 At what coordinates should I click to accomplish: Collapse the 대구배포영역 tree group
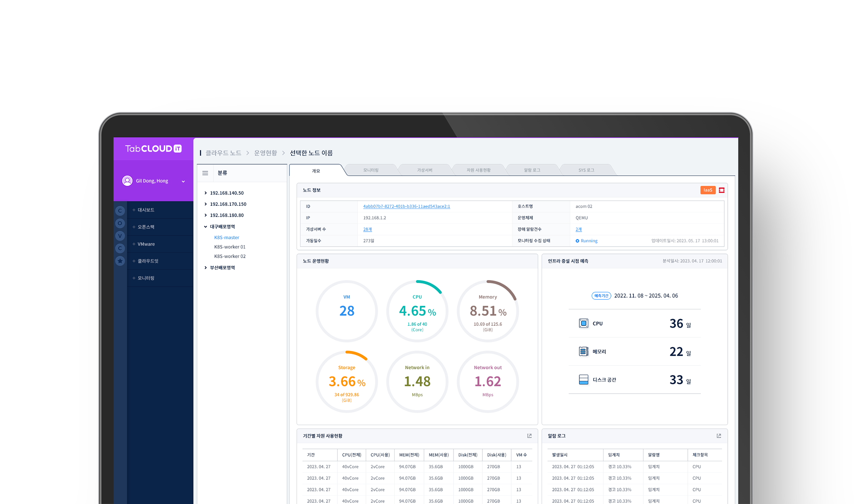coord(205,227)
